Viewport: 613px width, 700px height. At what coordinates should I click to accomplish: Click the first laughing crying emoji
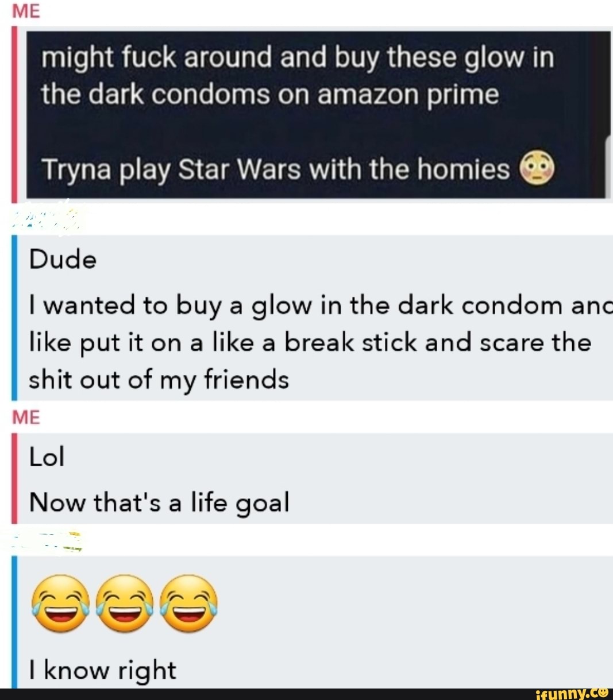coord(61,603)
